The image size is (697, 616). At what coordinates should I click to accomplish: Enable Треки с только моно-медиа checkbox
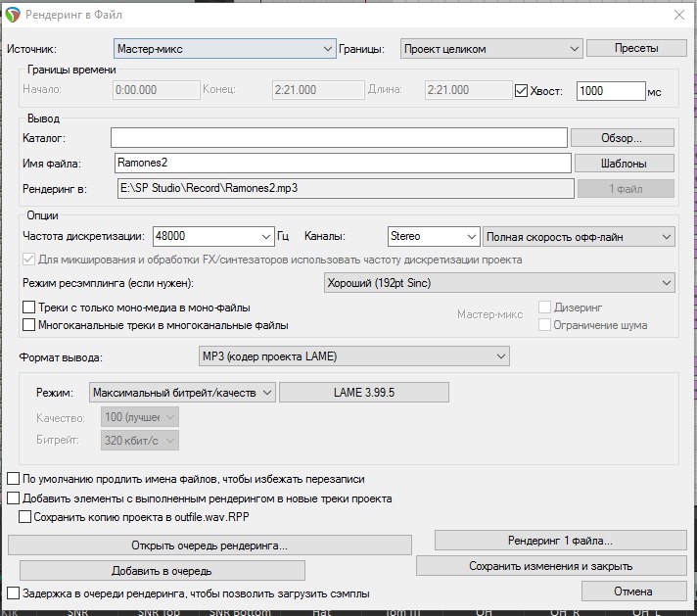pos(29,308)
